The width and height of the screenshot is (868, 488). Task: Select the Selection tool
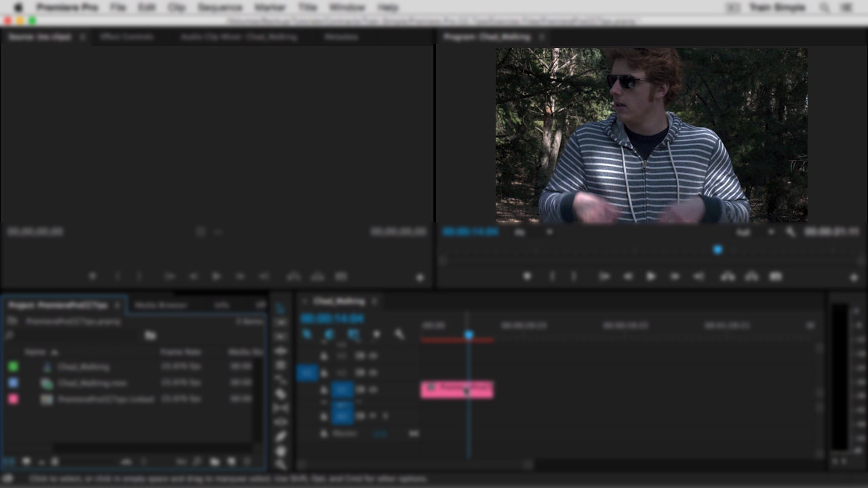tap(281, 309)
